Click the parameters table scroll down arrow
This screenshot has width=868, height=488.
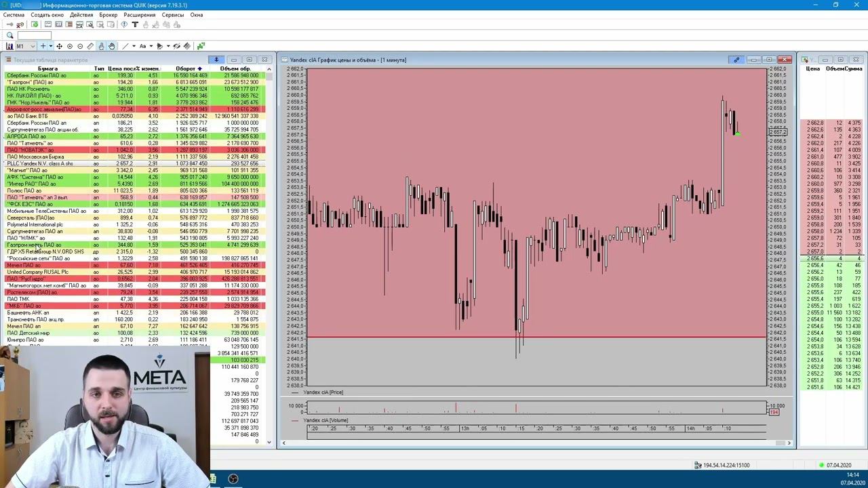[x=269, y=442]
